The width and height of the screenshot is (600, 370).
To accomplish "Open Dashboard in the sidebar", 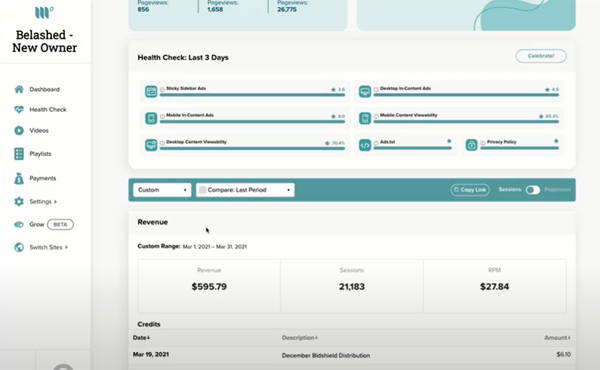I will point(44,89).
